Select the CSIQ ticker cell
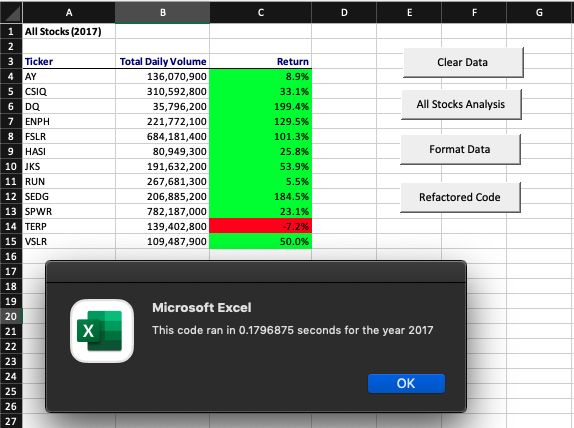The height and width of the screenshot is (428, 574). [69, 92]
